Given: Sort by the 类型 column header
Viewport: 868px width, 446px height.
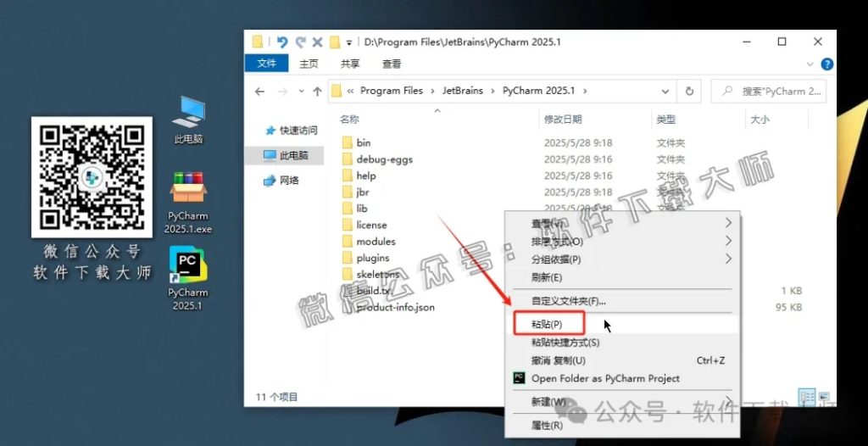Looking at the screenshot, I should (665, 119).
